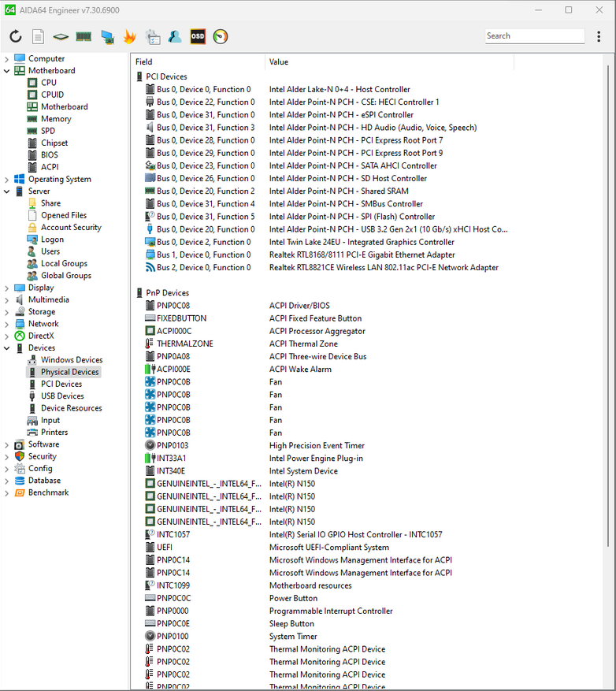This screenshot has width=616, height=691.
Task: Click the Security shield icon
Action: point(20,456)
